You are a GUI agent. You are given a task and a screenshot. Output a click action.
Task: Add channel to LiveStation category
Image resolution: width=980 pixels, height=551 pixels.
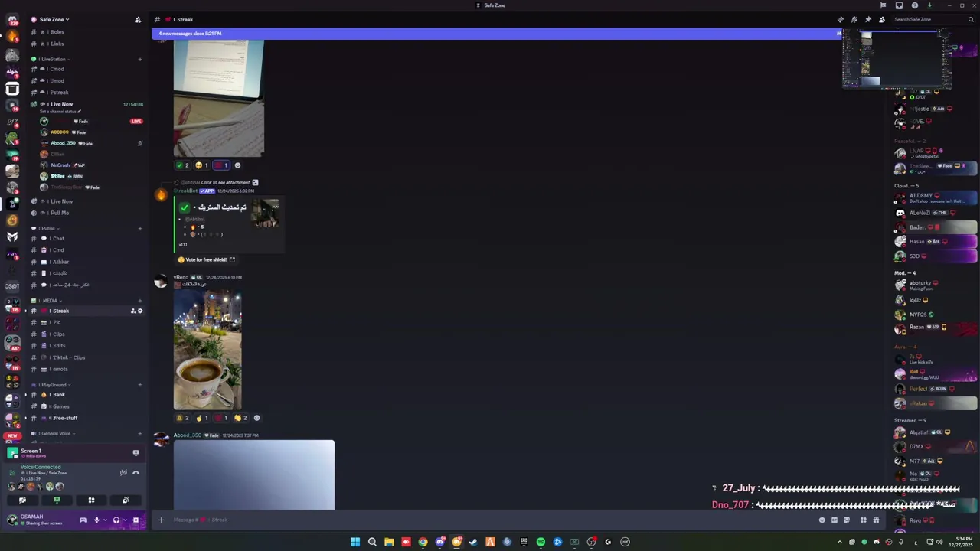(139, 59)
